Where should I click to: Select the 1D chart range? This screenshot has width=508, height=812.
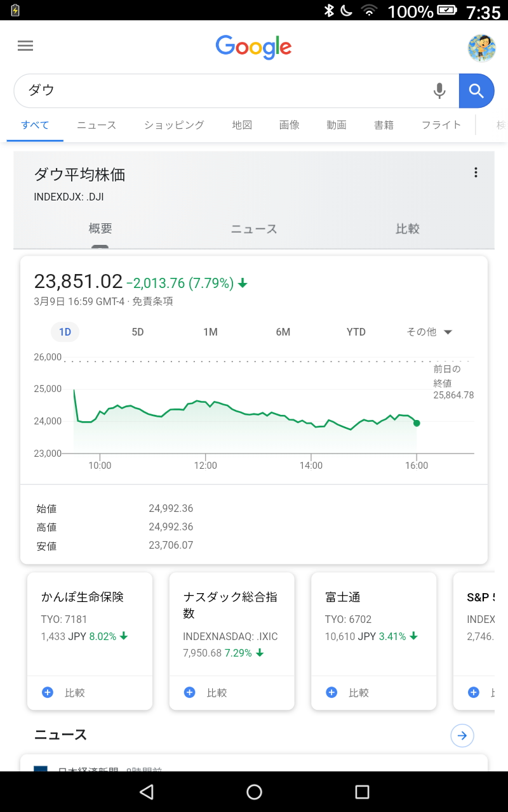(x=65, y=332)
